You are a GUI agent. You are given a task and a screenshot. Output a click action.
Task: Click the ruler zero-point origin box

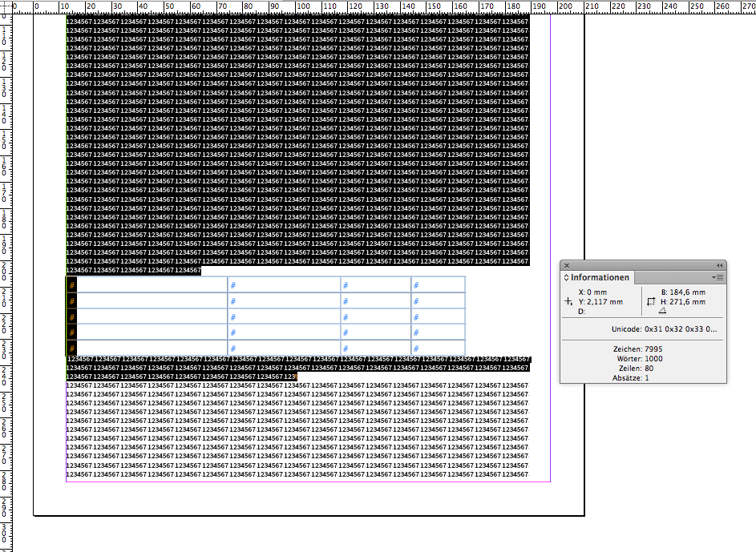pos(6,6)
